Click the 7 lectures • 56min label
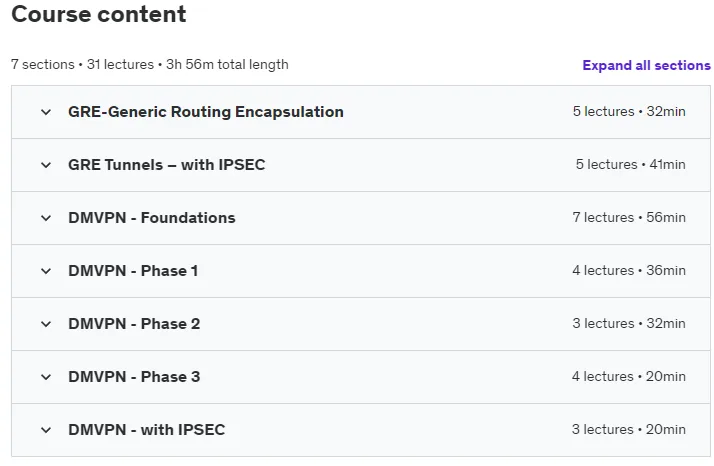The image size is (714, 466). (x=629, y=217)
